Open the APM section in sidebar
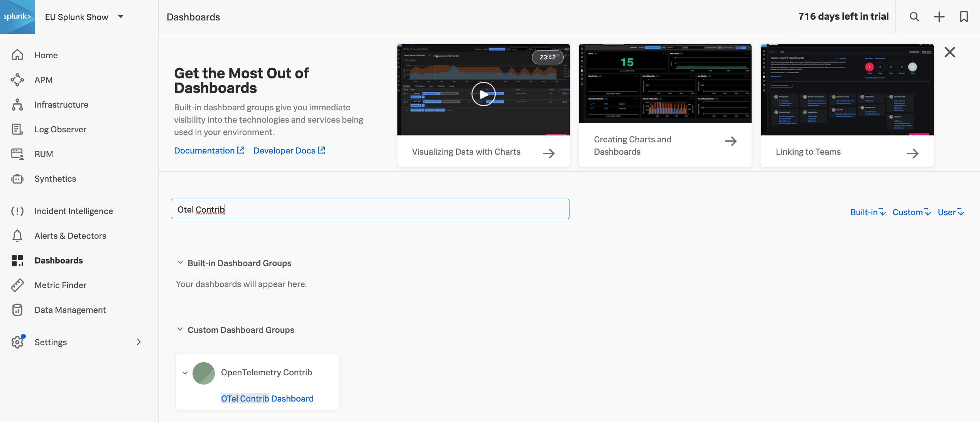Viewport: 980px width, 422px height. (x=44, y=80)
